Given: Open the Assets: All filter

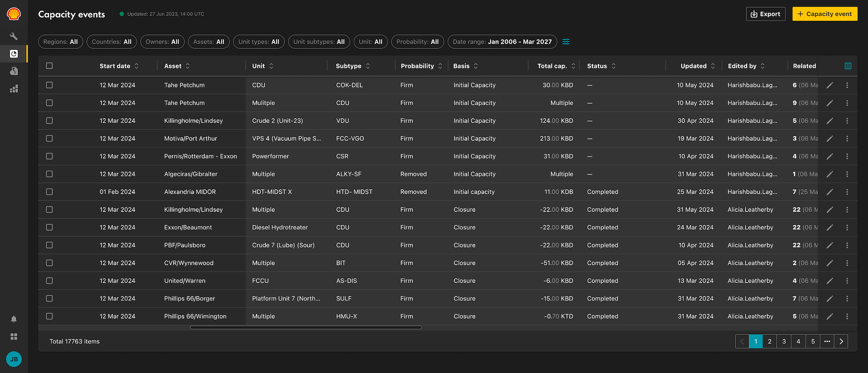Looking at the screenshot, I should click(209, 42).
